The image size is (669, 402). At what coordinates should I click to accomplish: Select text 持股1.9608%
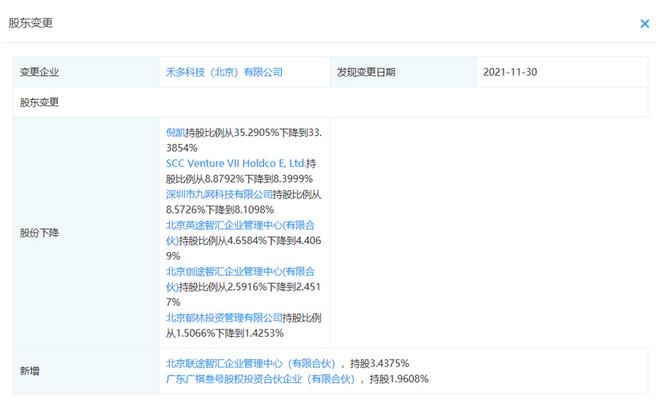(399, 379)
